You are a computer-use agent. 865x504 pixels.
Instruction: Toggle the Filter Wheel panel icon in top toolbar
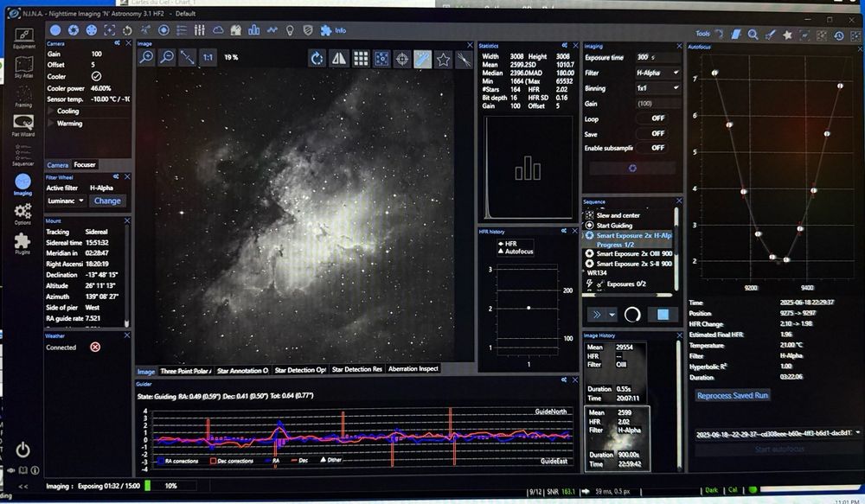click(x=92, y=30)
